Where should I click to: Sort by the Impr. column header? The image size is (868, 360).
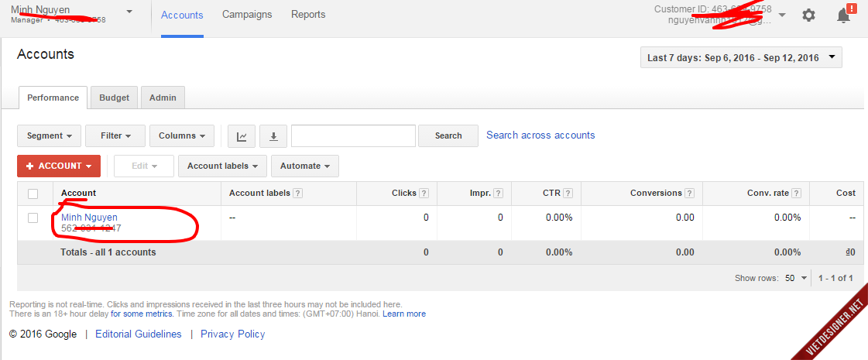pos(480,194)
